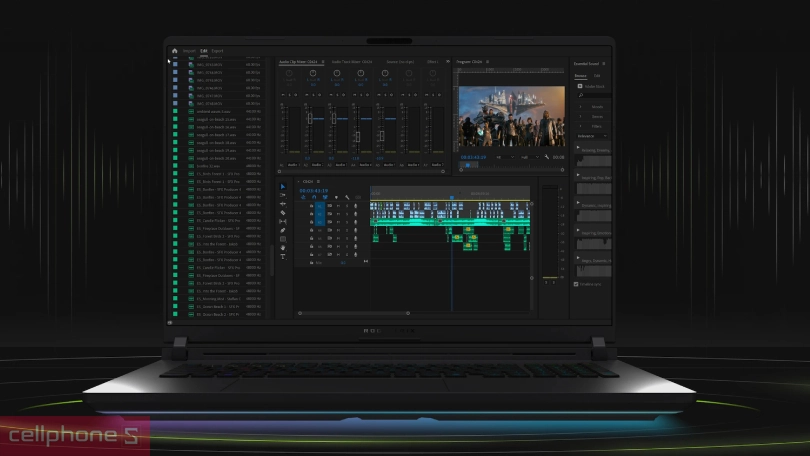The width and height of the screenshot is (810, 456).
Task: Open the Relevance sort dropdown
Action: click(592, 136)
